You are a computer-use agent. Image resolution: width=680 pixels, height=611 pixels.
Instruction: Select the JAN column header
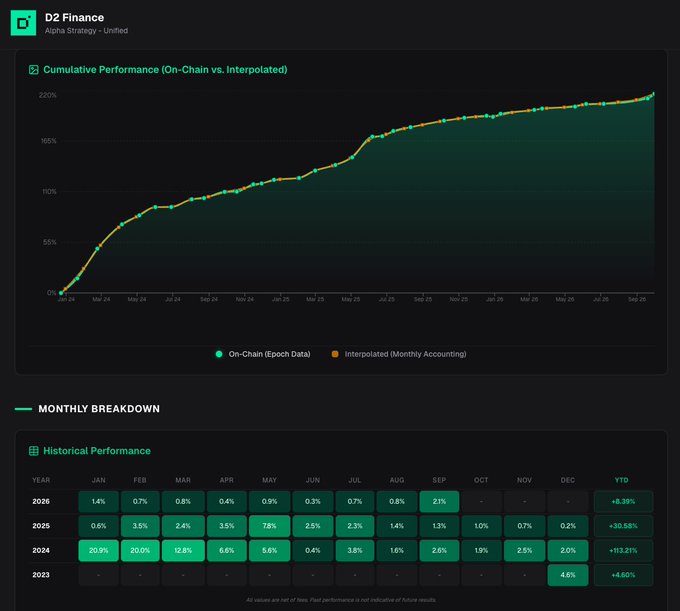click(x=98, y=480)
